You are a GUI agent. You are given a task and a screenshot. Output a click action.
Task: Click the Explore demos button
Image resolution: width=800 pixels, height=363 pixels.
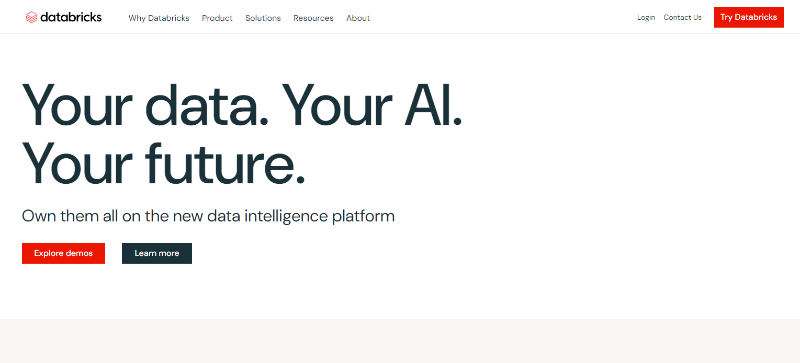point(63,253)
